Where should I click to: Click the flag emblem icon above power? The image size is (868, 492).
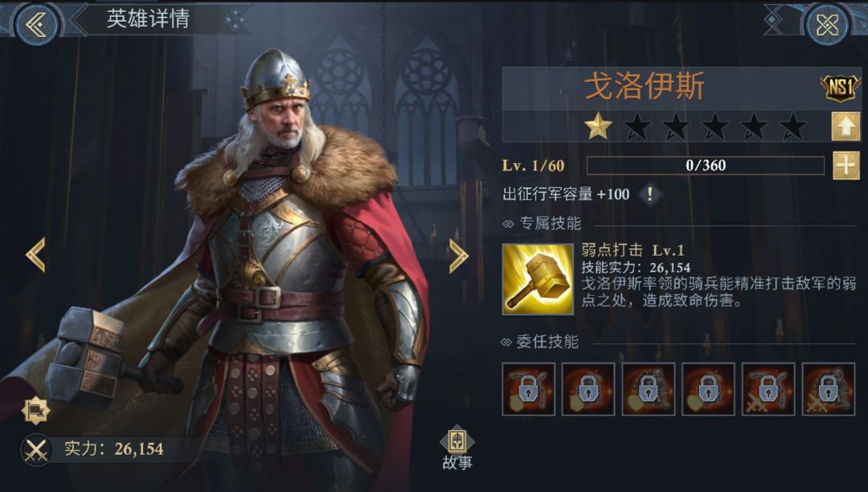pos(36,410)
